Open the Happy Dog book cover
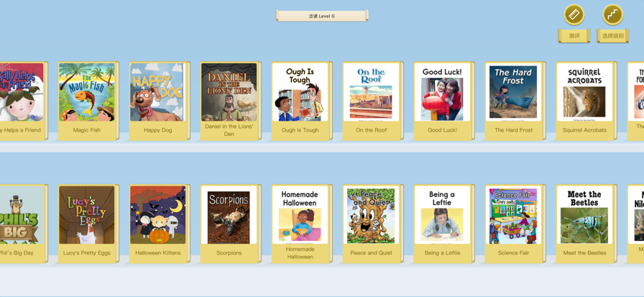The image size is (644, 297). click(157, 92)
